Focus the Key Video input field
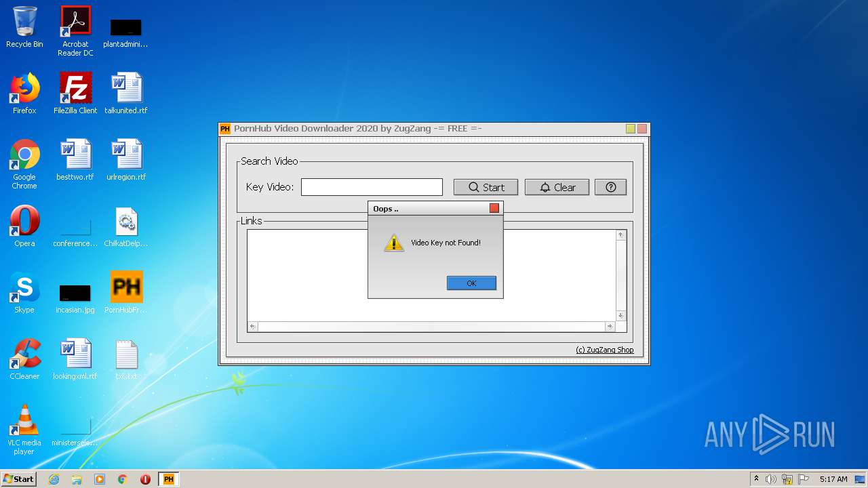868x488 pixels. (372, 187)
